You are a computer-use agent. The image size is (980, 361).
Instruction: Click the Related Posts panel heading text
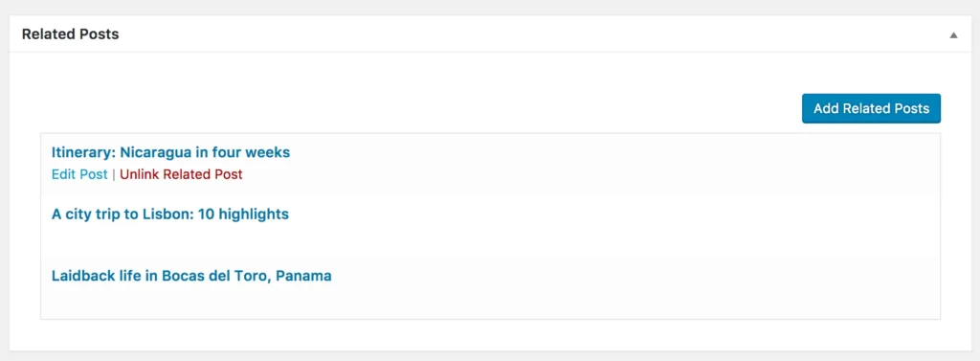[x=70, y=34]
